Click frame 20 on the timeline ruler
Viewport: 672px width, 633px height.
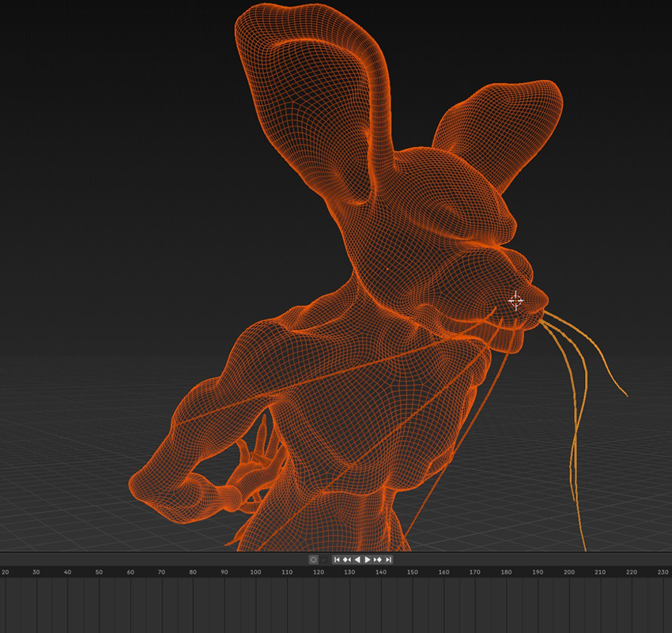pyautogui.click(x=5, y=571)
